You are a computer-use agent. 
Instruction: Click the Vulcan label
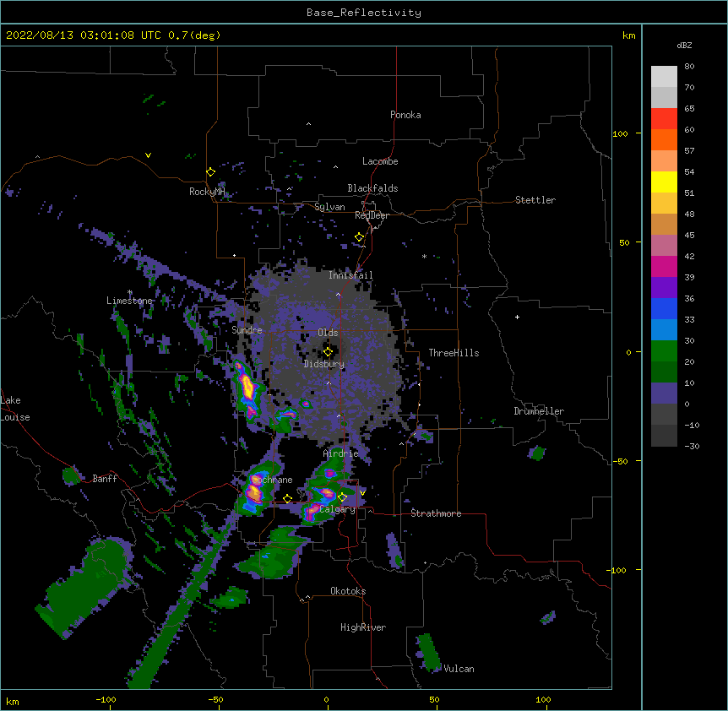click(459, 669)
